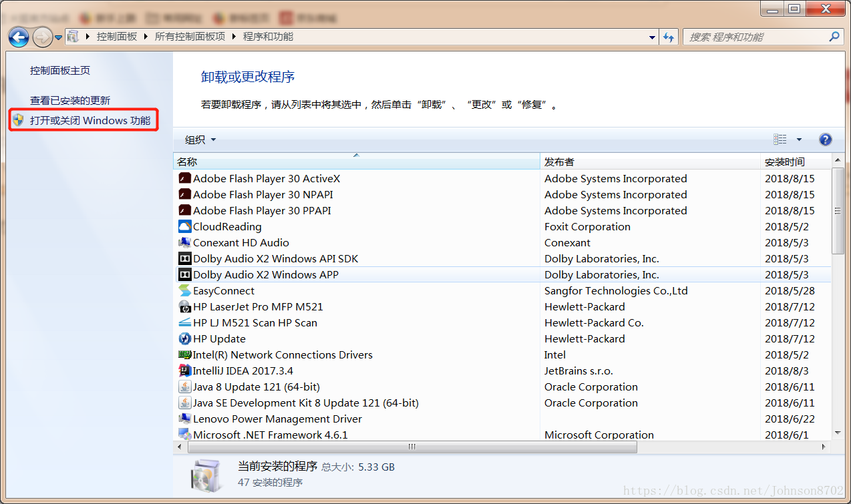851x504 pixels.
Task: Click Adobe Flash Player 30 ActiveX icon
Action: point(185,178)
